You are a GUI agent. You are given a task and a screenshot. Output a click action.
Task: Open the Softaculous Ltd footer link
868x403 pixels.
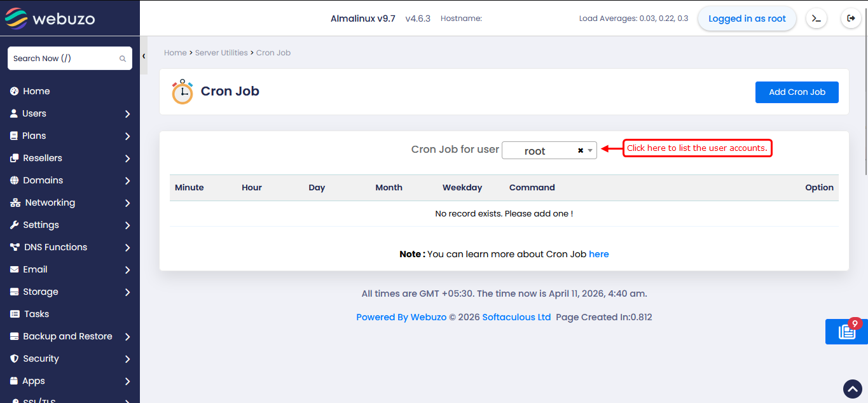coord(516,317)
